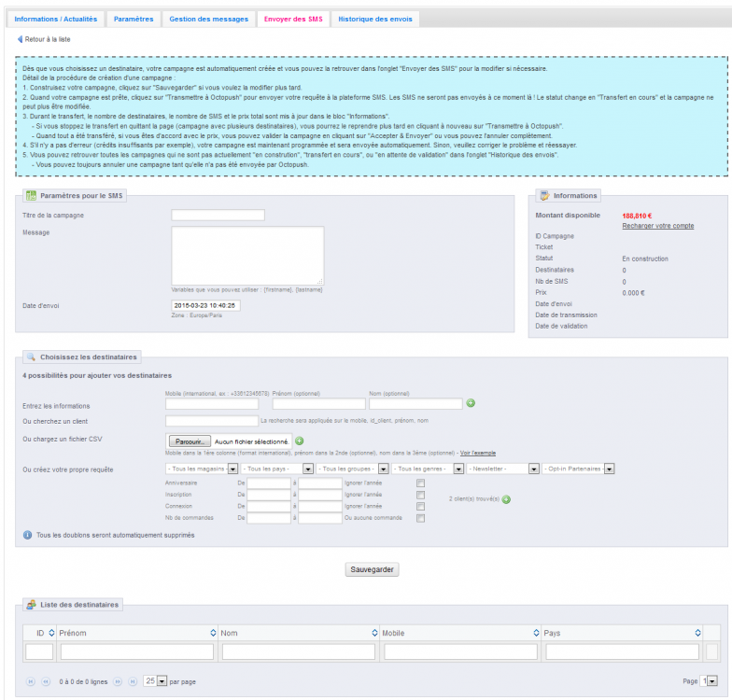Screen dimensions: 732x700
Task: Focus the ID column filter field
Action: point(39,651)
